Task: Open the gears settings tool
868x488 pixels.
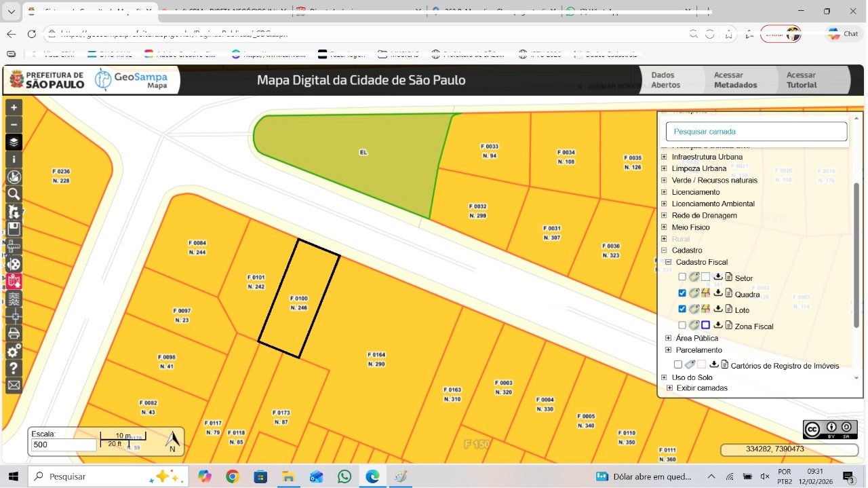Action: pyautogui.click(x=14, y=351)
